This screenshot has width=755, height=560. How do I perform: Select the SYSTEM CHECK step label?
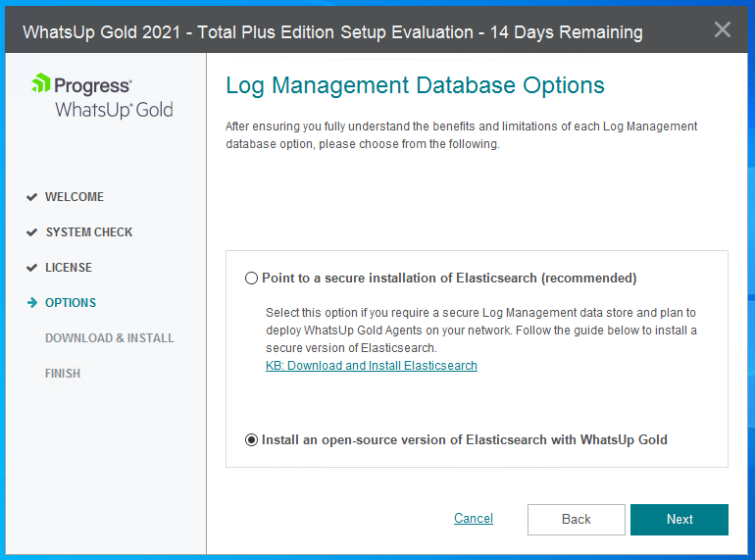coord(89,232)
